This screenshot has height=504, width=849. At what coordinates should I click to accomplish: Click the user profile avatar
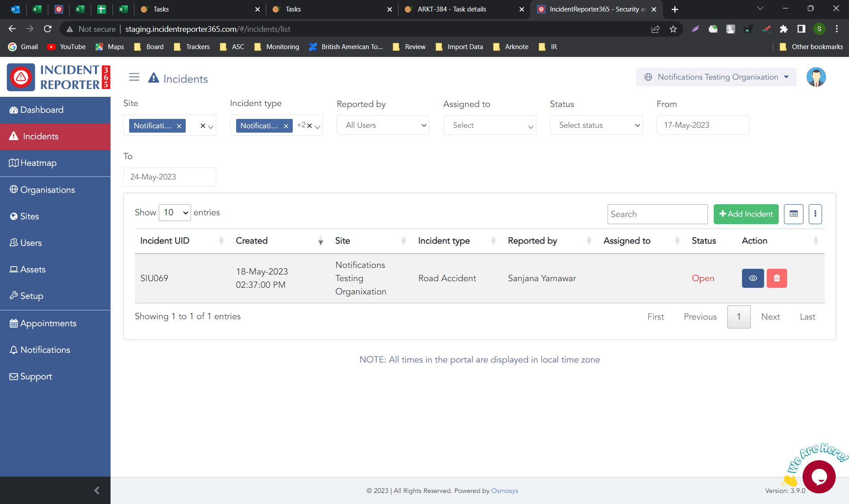tap(816, 77)
